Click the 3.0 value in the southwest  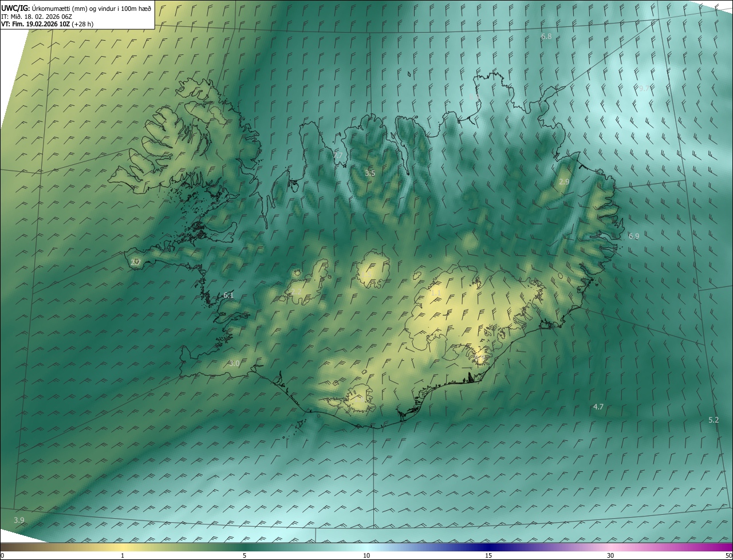[x=234, y=363]
